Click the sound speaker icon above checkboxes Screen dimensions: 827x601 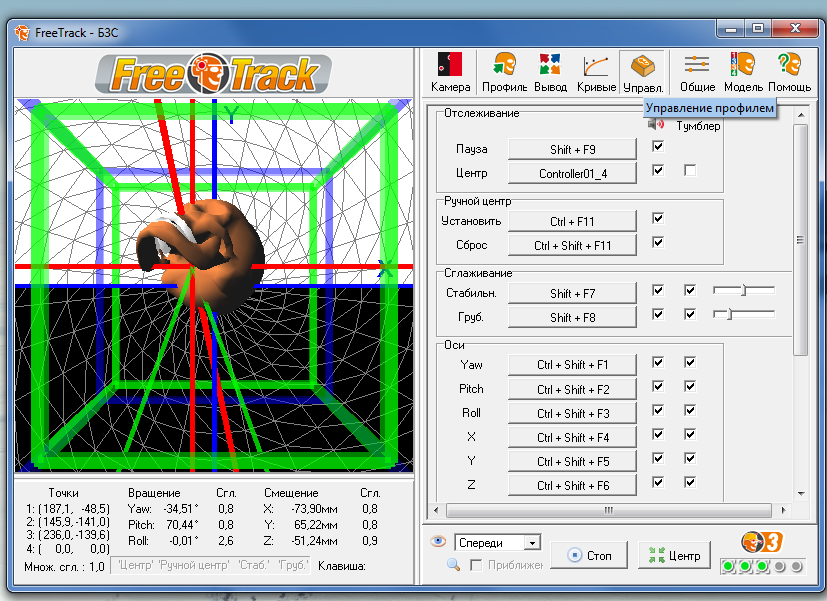coord(656,124)
